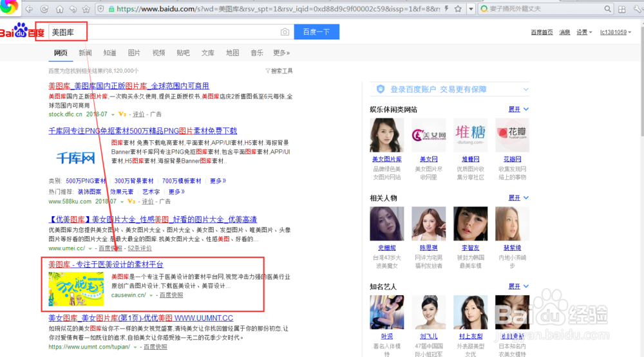Expand 相关人物 section with 展开
Screen dimensions: 644x357
(x=518, y=197)
